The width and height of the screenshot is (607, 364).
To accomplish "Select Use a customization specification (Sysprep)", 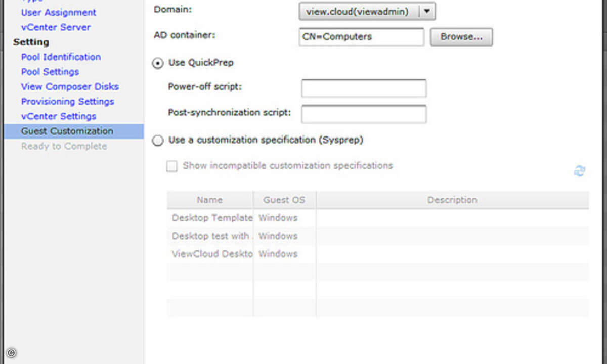I will (x=158, y=141).
